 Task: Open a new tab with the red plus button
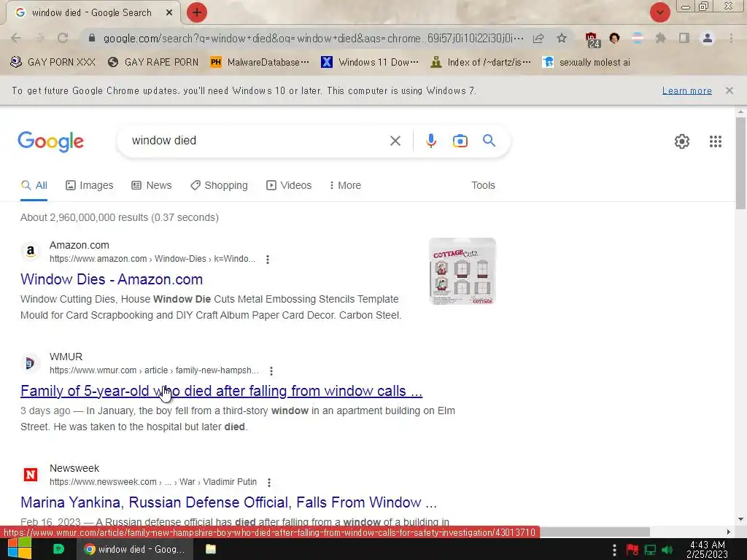tap(197, 12)
